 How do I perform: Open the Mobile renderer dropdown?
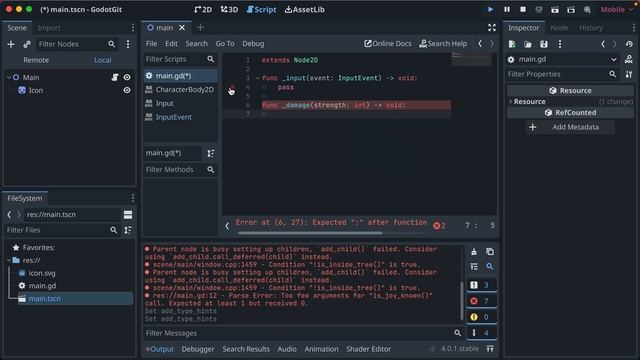tap(616, 9)
